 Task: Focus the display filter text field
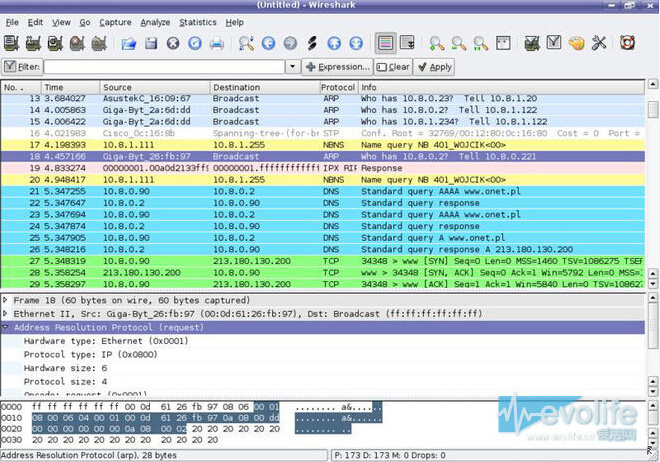(165, 67)
